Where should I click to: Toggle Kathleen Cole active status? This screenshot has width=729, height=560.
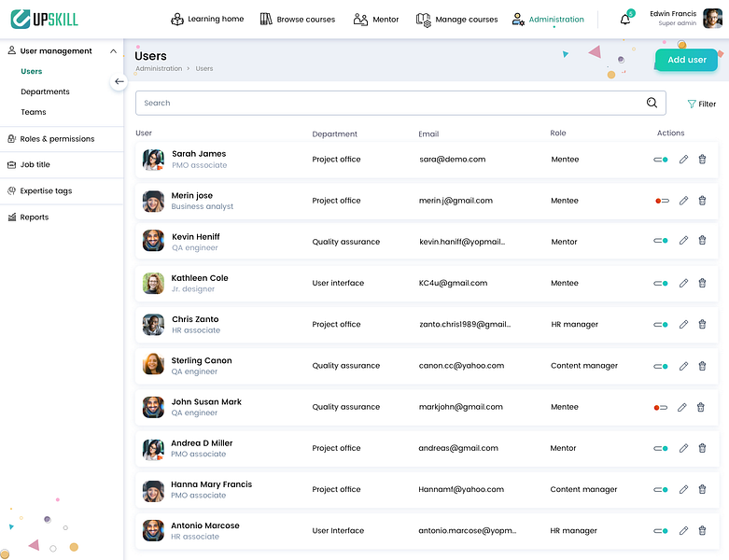coord(661,284)
